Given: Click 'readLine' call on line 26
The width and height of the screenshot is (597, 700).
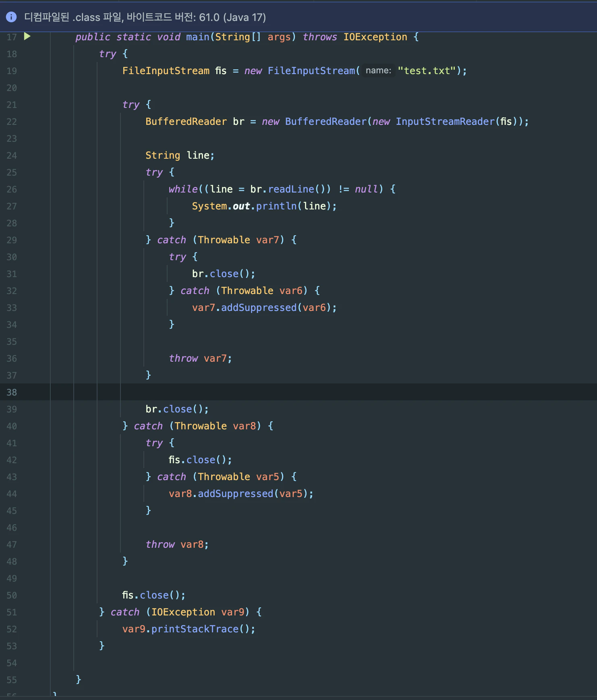Looking at the screenshot, I should [x=291, y=189].
